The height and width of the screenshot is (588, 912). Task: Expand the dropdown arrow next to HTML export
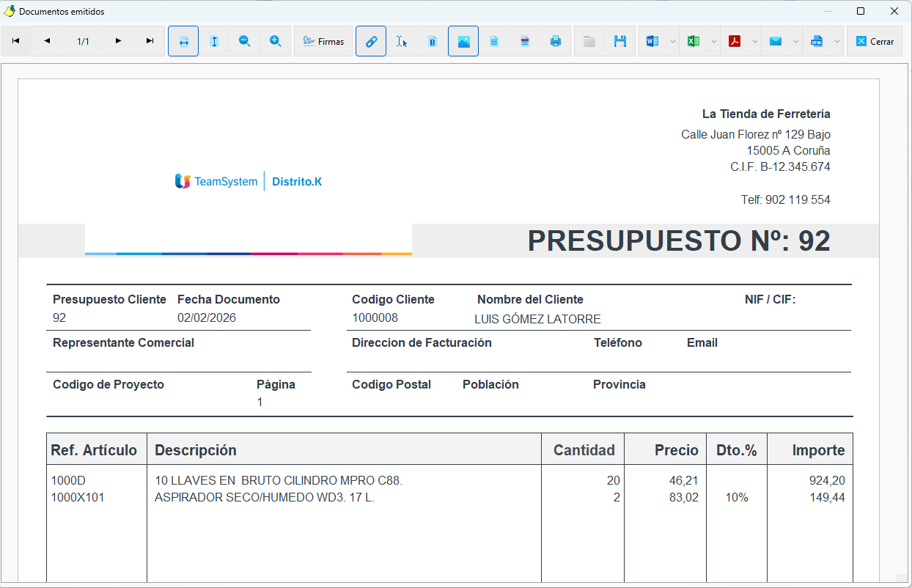(x=837, y=41)
